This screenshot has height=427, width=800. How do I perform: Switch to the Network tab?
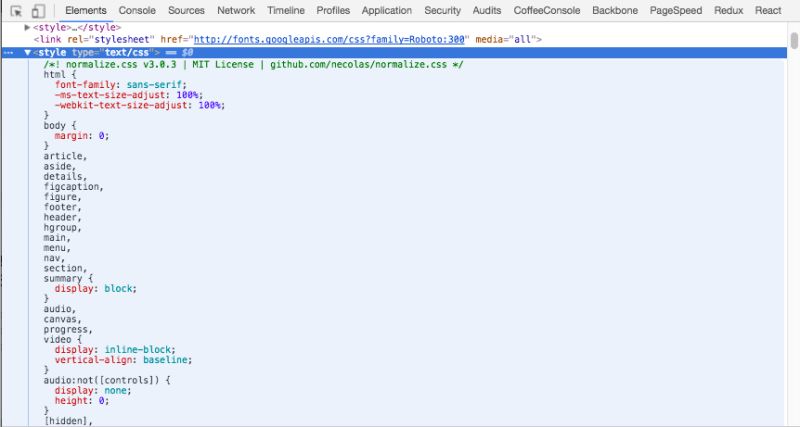click(236, 10)
